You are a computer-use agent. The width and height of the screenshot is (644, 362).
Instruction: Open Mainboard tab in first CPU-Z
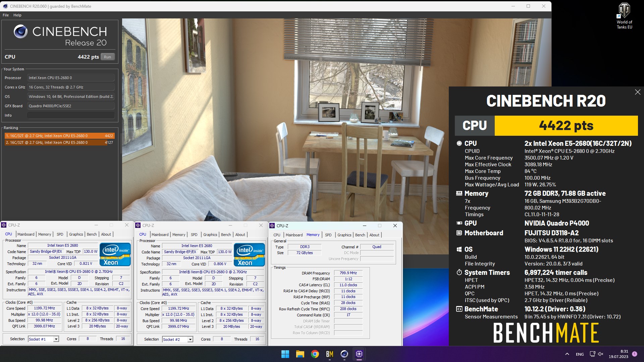pyautogui.click(x=26, y=234)
